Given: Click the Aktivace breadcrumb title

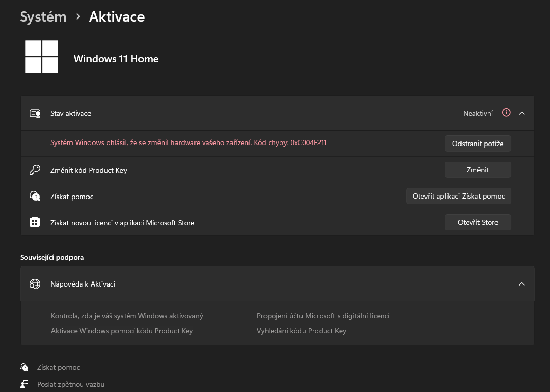Looking at the screenshot, I should 117,17.
